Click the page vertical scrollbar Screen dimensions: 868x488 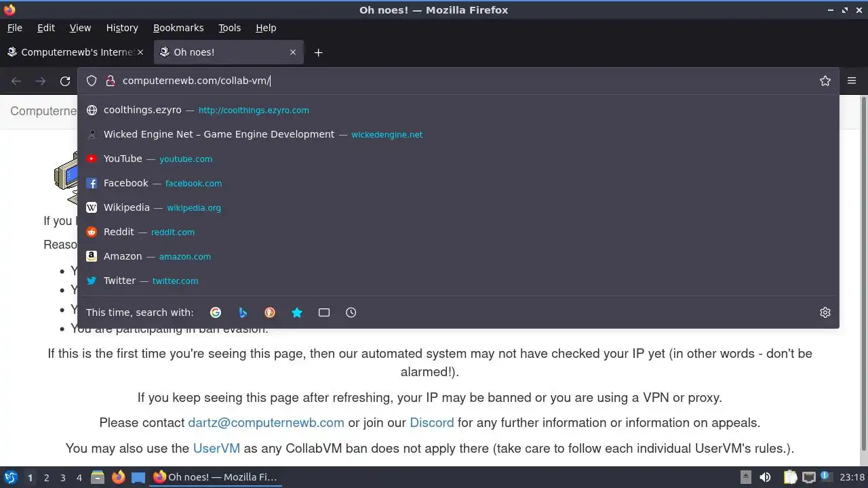(x=863, y=272)
